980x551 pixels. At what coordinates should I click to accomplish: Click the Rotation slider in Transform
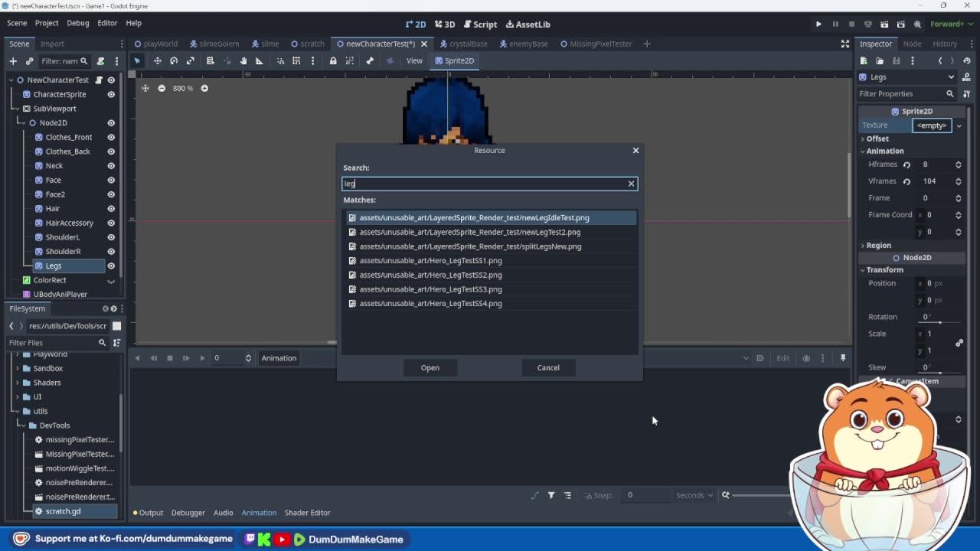tap(940, 322)
